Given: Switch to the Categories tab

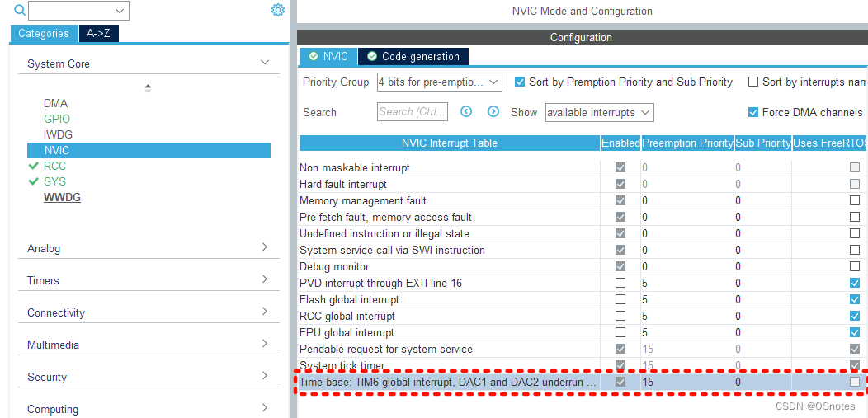Looking at the screenshot, I should click(x=44, y=33).
